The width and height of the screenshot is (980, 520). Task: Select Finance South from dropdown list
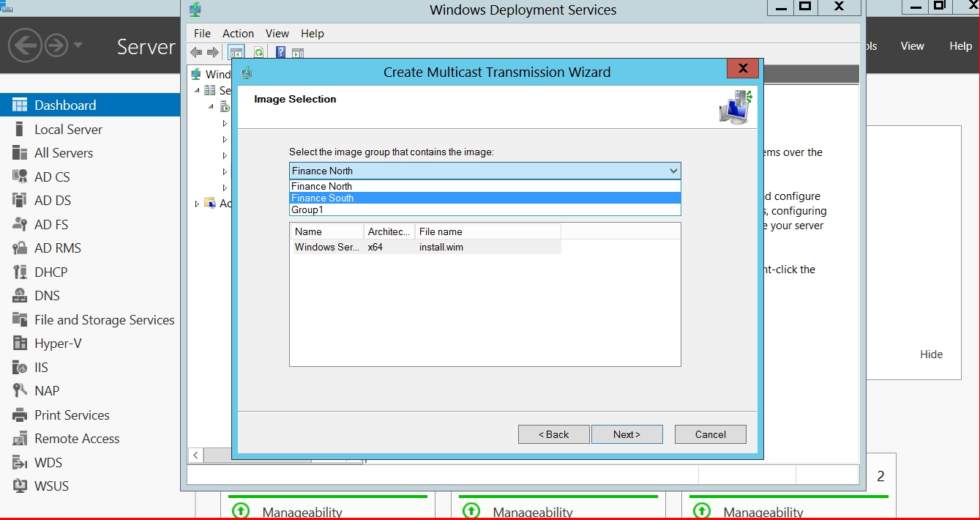click(x=322, y=198)
